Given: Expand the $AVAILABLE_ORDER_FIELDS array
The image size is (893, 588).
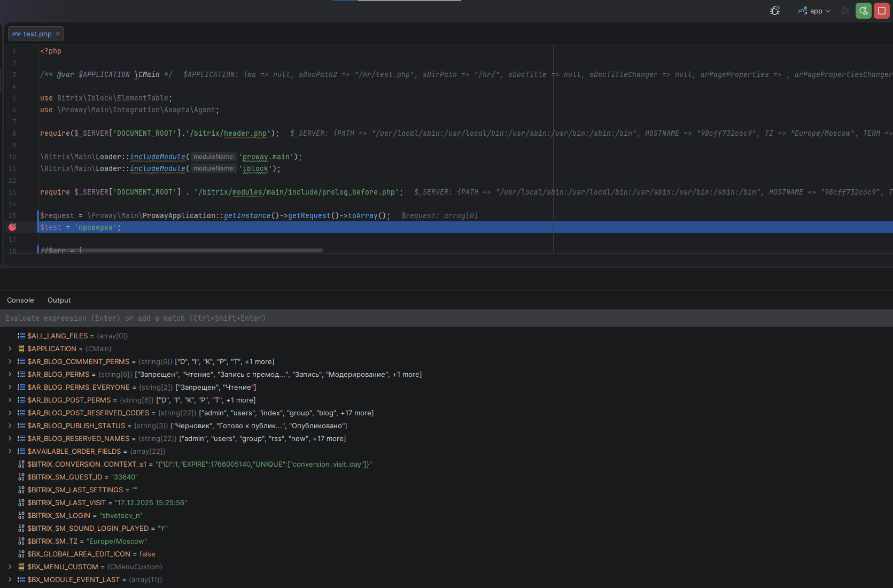Looking at the screenshot, I should (x=10, y=451).
